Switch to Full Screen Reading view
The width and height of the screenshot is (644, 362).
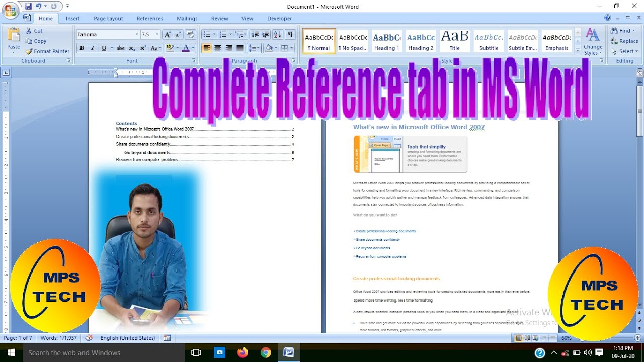point(528,338)
